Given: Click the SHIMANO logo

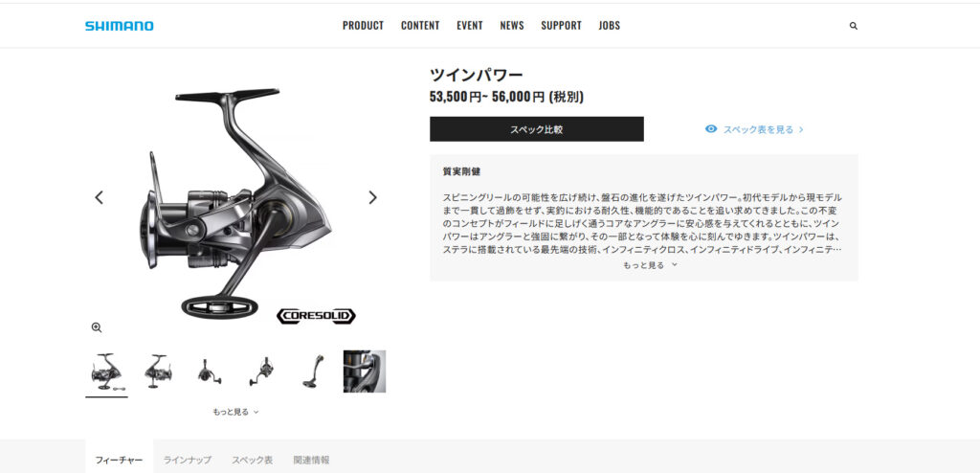Looking at the screenshot, I should [120, 26].
